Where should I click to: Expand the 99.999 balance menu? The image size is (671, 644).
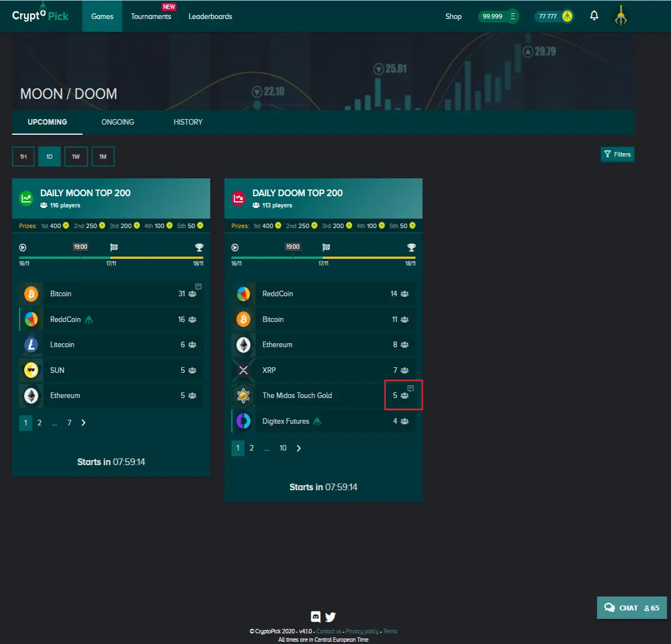(498, 16)
